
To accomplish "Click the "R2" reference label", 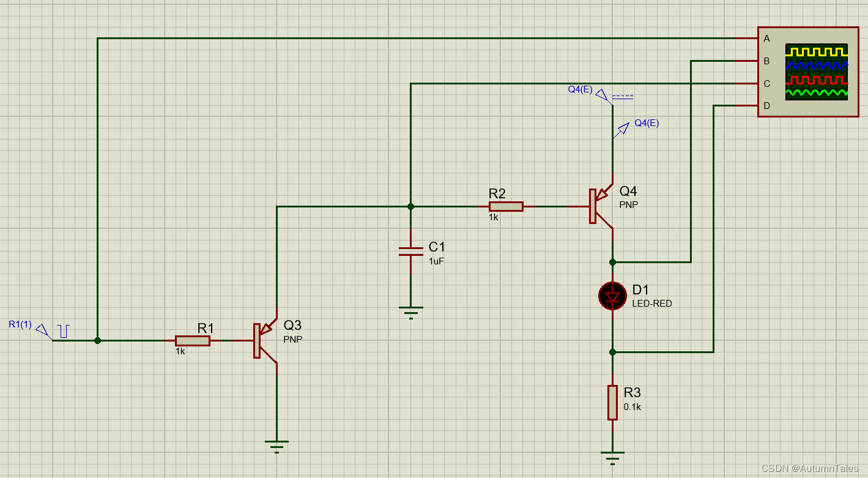I will coord(497,194).
